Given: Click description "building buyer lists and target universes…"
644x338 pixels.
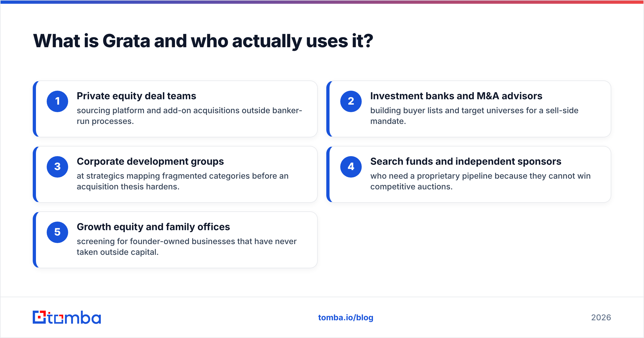Looking at the screenshot, I should point(474,116).
